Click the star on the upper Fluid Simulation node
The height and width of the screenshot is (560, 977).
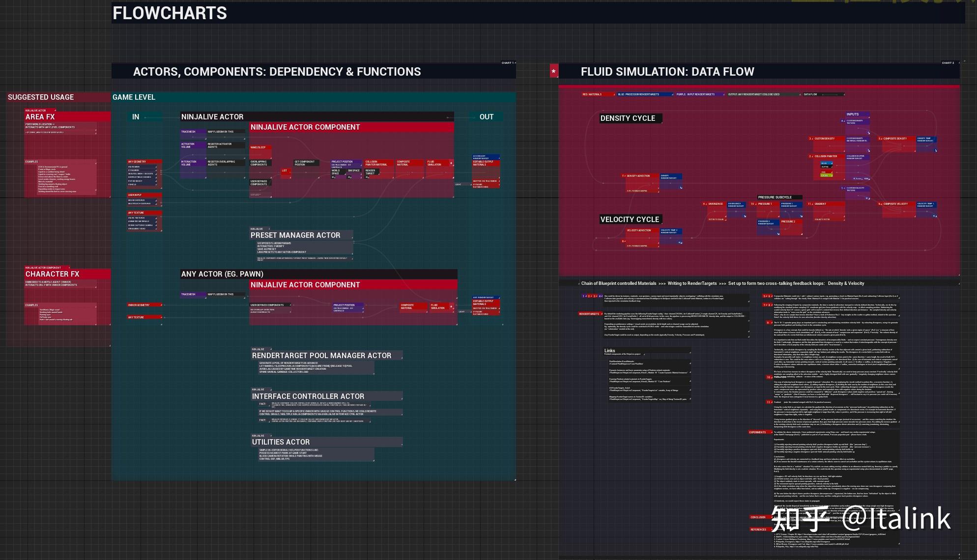tap(451, 163)
